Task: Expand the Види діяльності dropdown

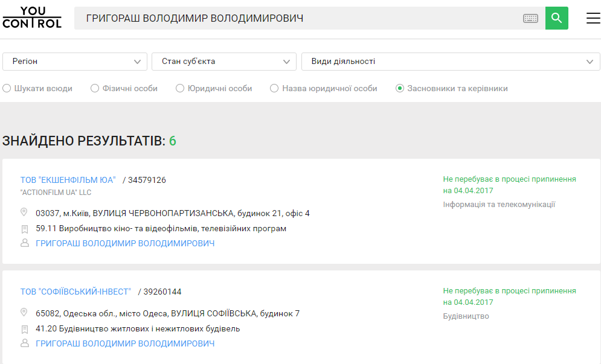Action: pos(451,62)
